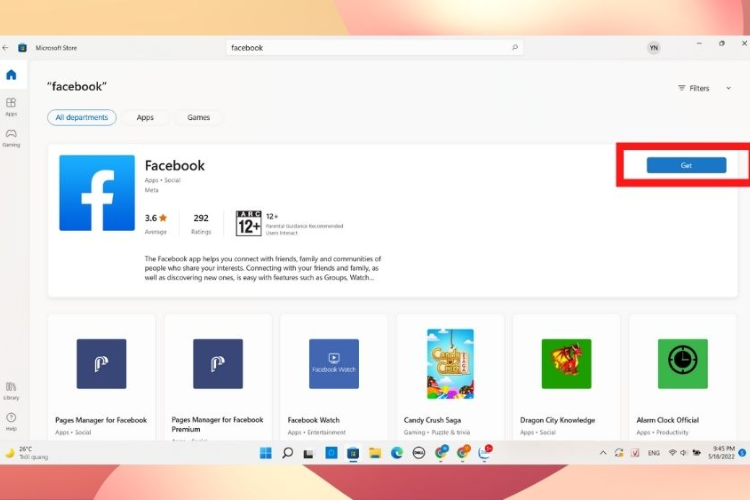Click the Get button for Facebook

tap(686, 165)
